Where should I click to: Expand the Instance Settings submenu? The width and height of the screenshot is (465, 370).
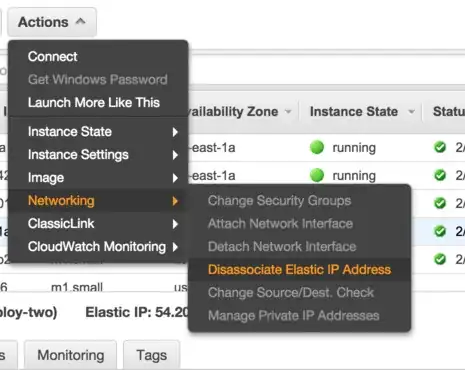[98, 155]
